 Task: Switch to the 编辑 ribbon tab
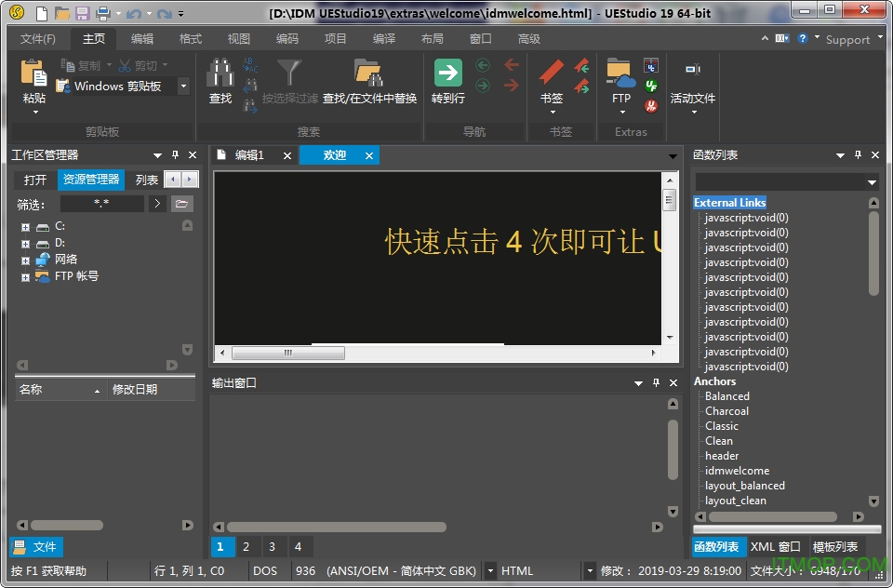click(142, 39)
